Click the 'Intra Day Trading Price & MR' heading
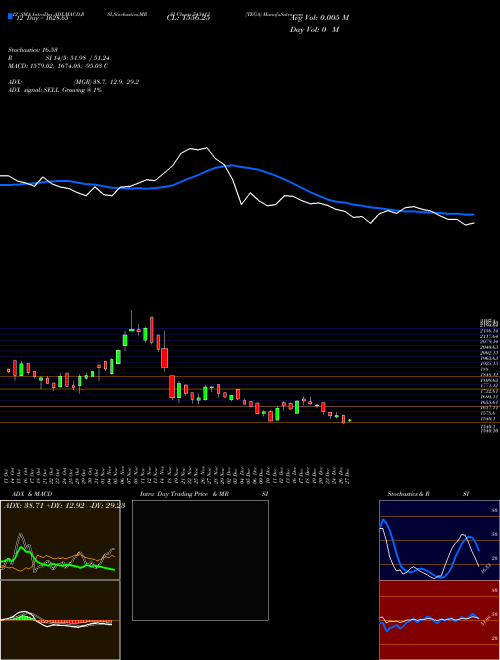 184,494
